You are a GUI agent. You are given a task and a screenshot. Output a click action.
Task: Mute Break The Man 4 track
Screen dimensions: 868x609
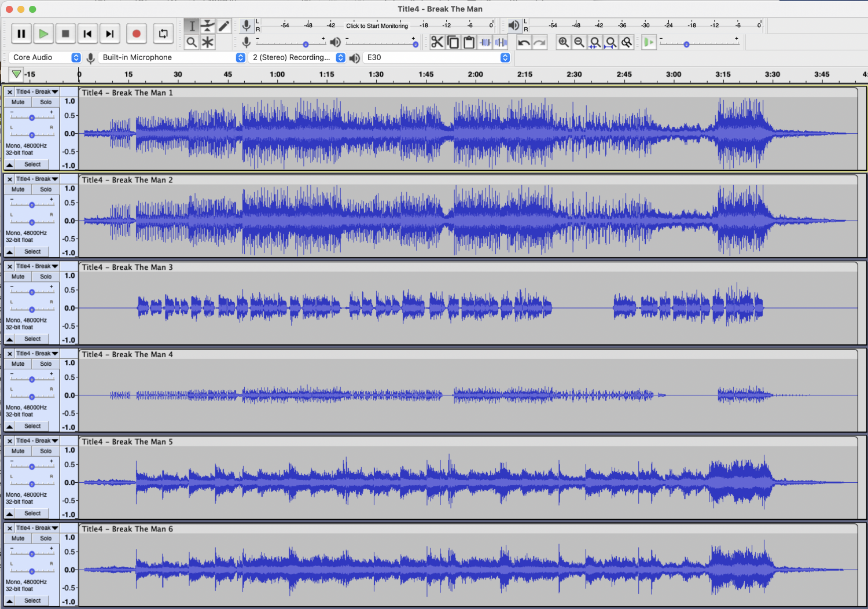coord(18,364)
